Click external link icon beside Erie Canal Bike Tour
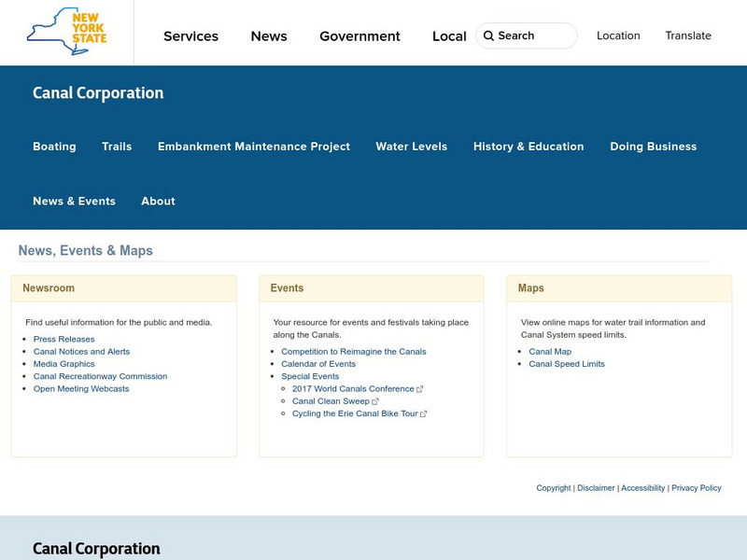747x560 pixels. point(424,413)
